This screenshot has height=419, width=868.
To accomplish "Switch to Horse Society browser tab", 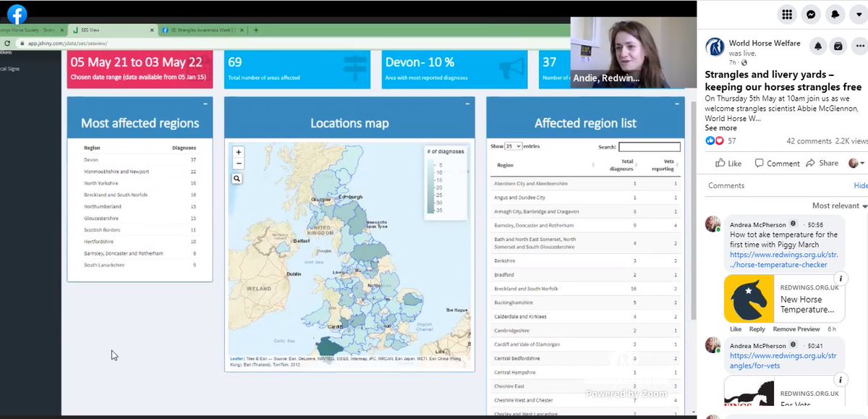I will coord(33,30).
